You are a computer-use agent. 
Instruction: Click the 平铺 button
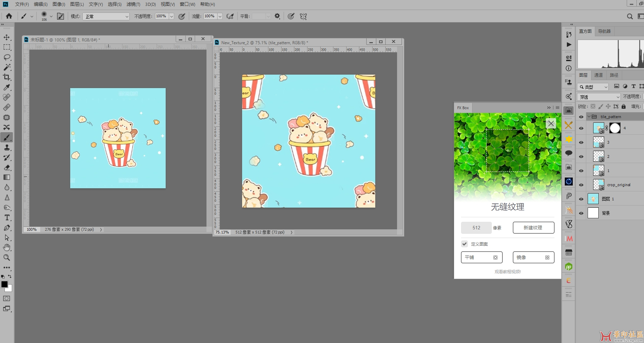tap(481, 257)
